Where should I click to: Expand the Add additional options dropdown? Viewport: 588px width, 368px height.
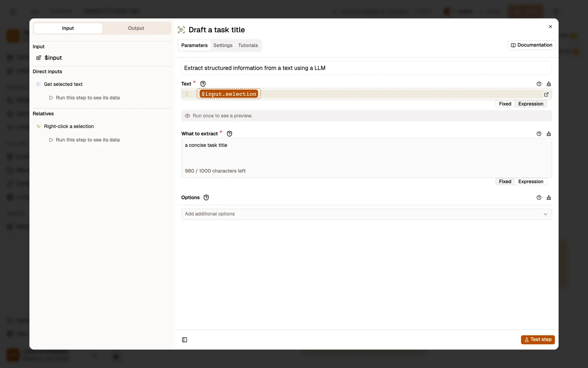click(x=366, y=214)
